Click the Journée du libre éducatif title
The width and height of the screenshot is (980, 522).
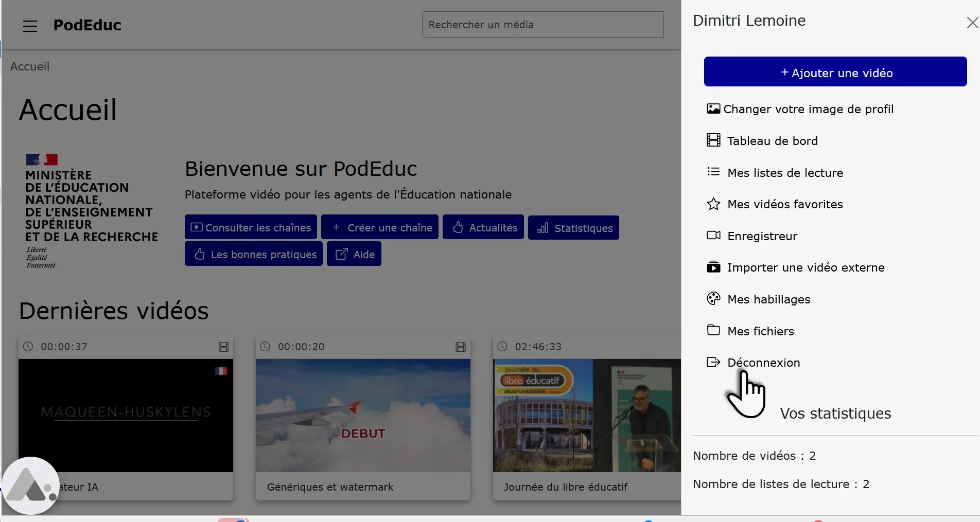566,487
